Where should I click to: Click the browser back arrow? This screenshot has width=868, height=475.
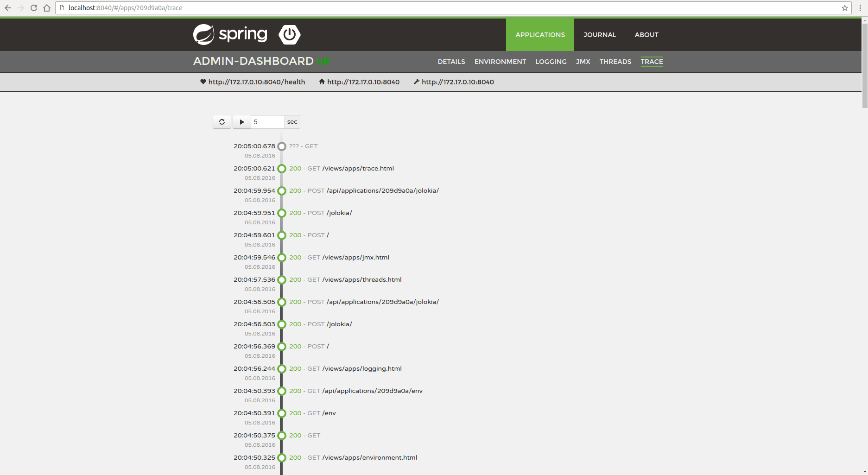click(x=8, y=8)
